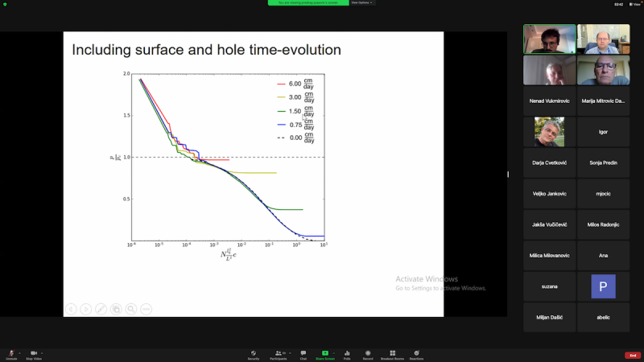Open Breakout Rooms
This screenshot has width=644, height=362.
tap(392, 355)
